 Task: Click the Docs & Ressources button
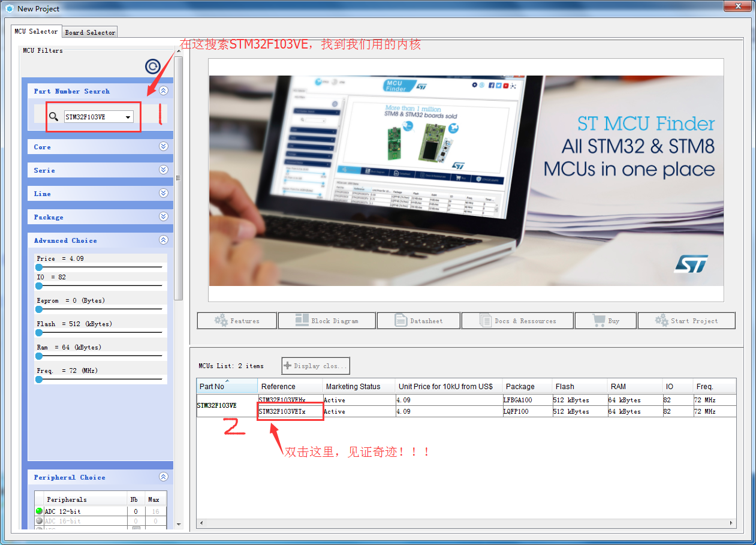517,321
